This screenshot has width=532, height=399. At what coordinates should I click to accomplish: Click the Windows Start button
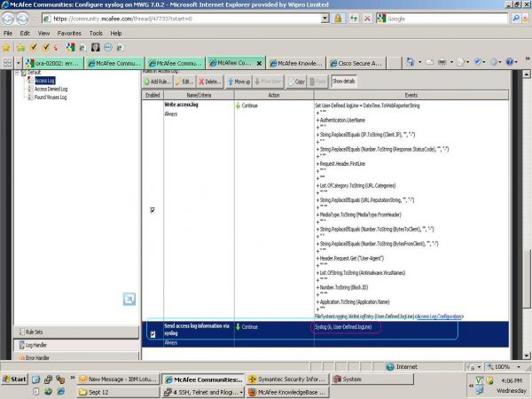click(x=14, y=379)
